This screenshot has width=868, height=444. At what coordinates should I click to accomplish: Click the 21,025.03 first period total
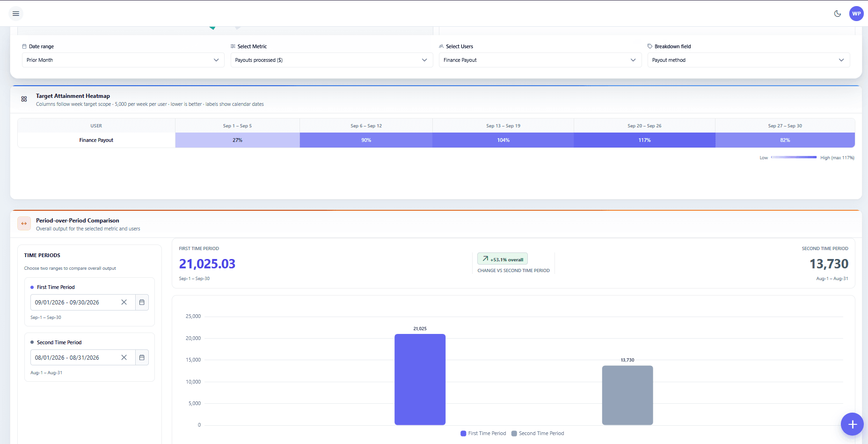207,264
